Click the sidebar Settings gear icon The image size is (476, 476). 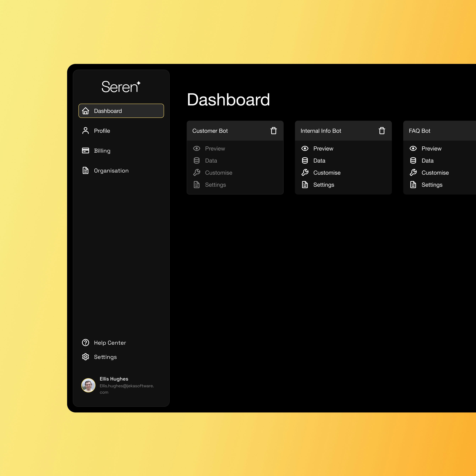pos(86,357)
